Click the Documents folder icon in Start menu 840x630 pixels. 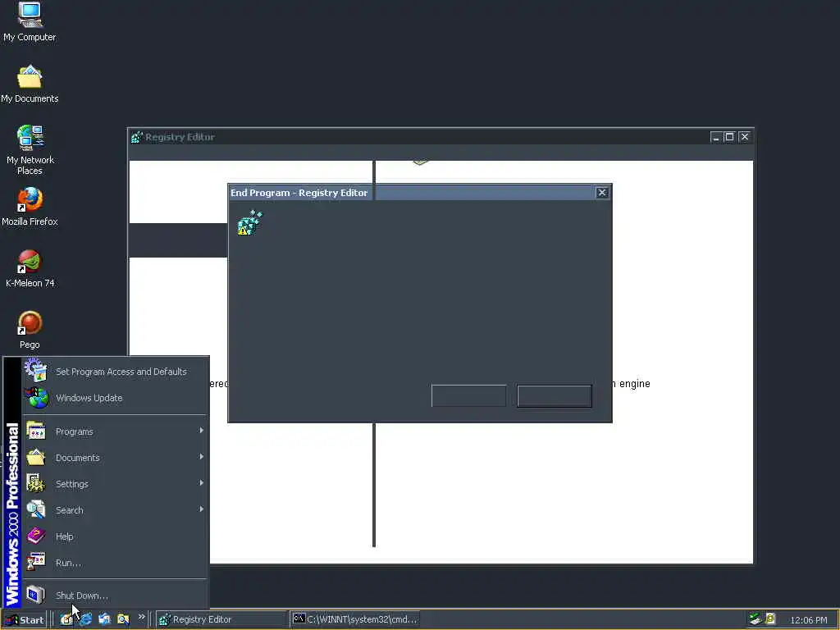[36, 457]
